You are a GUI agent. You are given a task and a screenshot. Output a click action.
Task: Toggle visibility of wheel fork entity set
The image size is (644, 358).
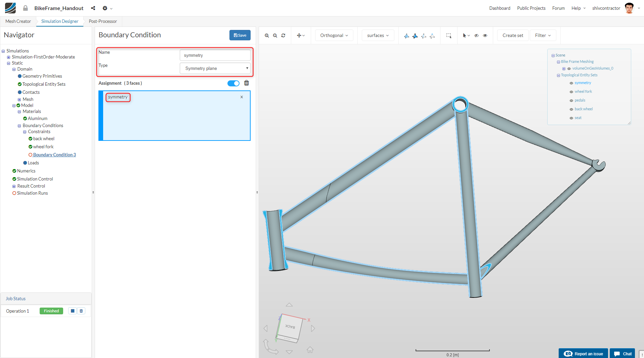pyautogui.click(x=571, y=92)
